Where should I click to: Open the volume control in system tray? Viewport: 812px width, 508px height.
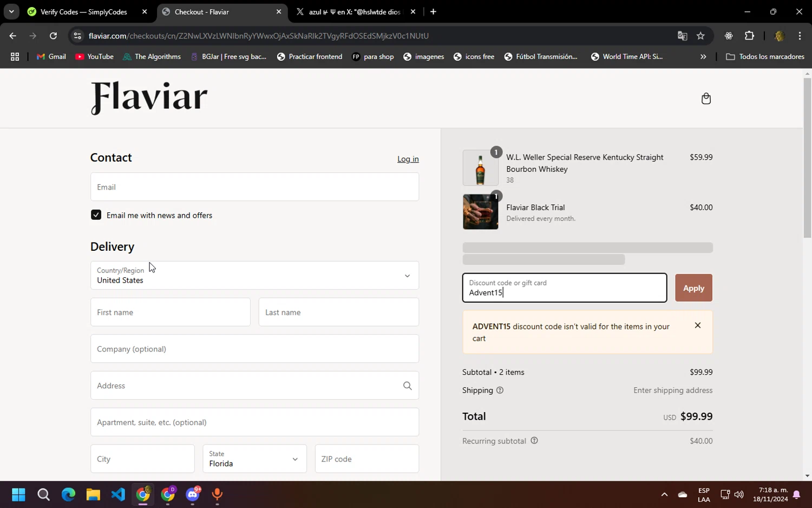[x=739, y=494]
